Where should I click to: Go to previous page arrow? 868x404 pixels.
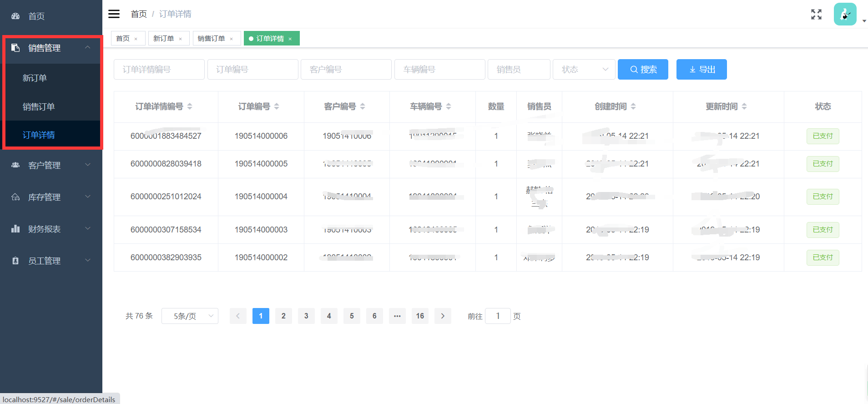click(238, 316)
